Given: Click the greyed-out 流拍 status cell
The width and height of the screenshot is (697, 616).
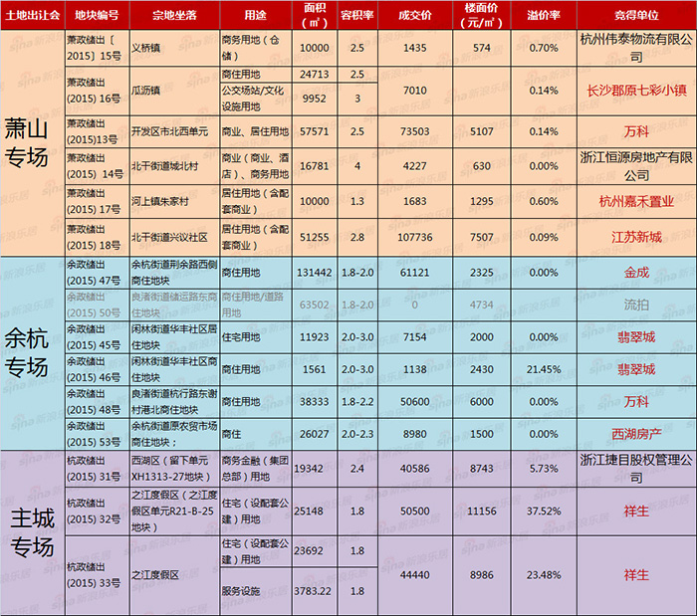Looking at the screenshot, I should (635, 305).
